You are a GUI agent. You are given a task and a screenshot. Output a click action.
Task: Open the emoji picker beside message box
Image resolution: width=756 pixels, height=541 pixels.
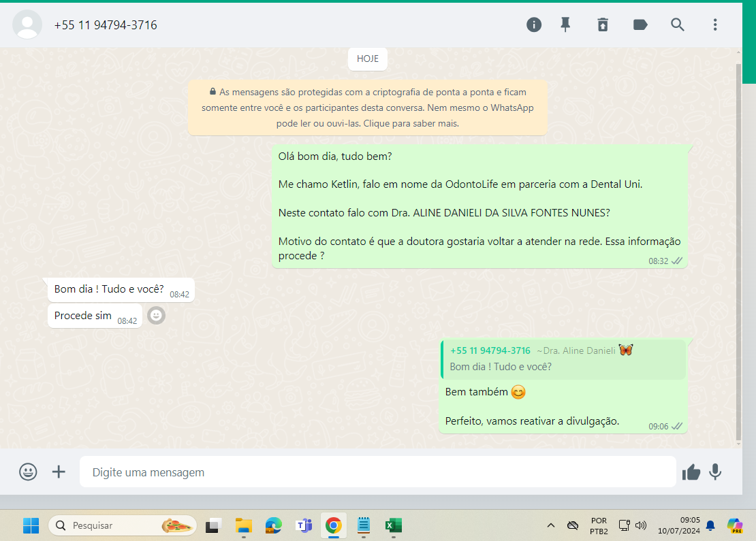click(28, 472)
